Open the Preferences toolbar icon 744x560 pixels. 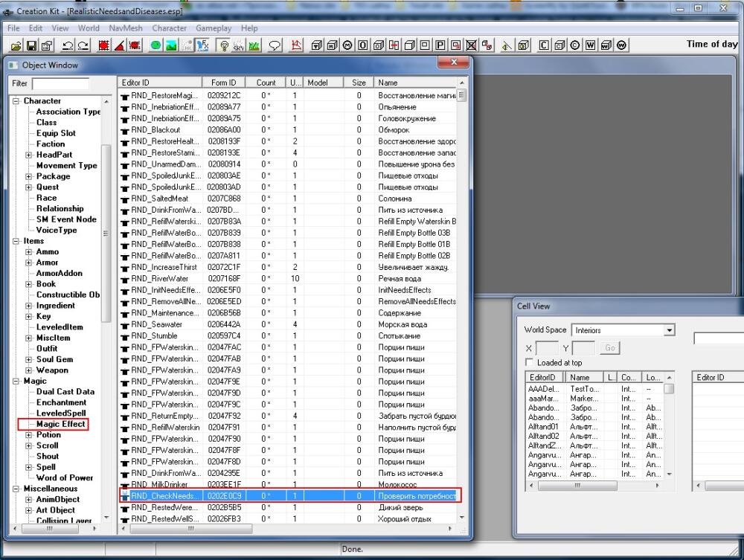coord(47,45)
